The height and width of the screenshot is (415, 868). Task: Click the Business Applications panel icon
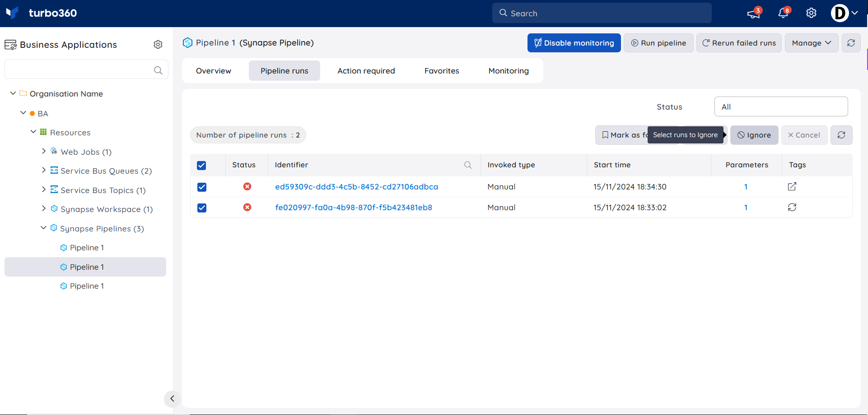click(x=10, y=45)
